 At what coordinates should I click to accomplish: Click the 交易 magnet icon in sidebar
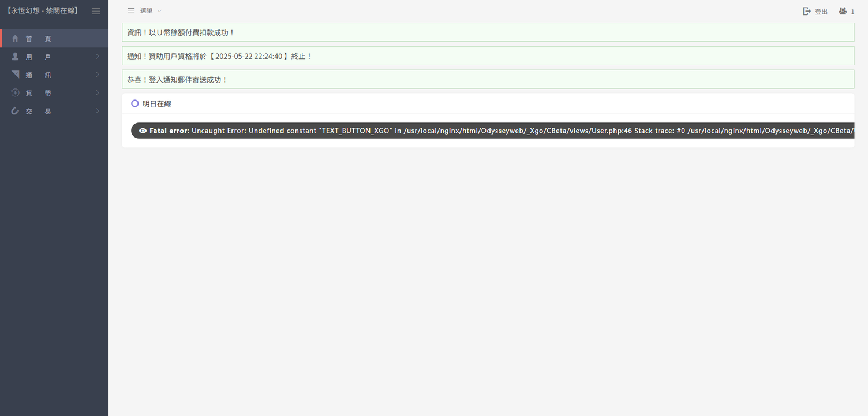[x=16, y=111]
